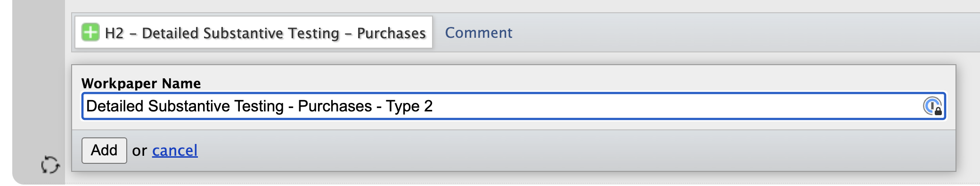This screenshot has height=186, width=980.
Task: Click the word 'Detailed' in the Workpaper Name field
Action: (115, 106)
